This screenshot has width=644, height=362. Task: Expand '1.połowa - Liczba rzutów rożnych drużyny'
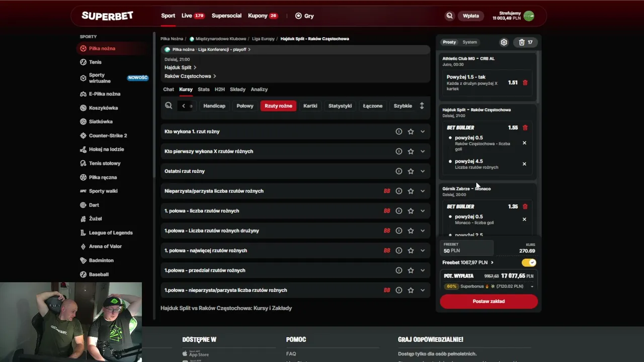coord(423,231)
